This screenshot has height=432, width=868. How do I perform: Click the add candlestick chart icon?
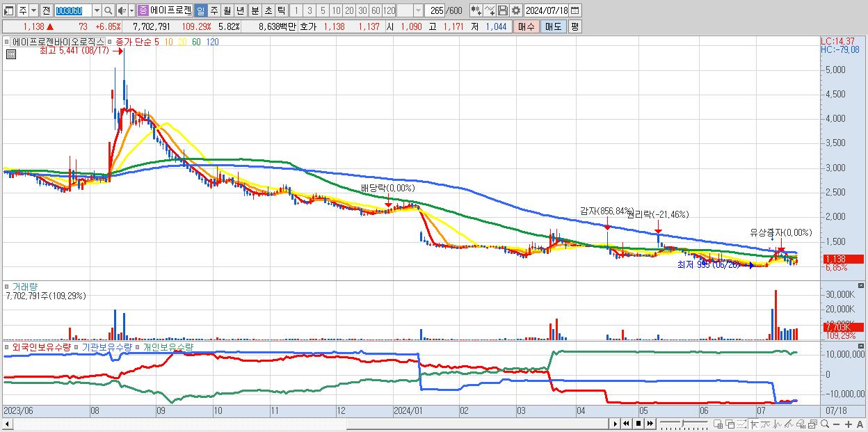click(x=476, y=10)
